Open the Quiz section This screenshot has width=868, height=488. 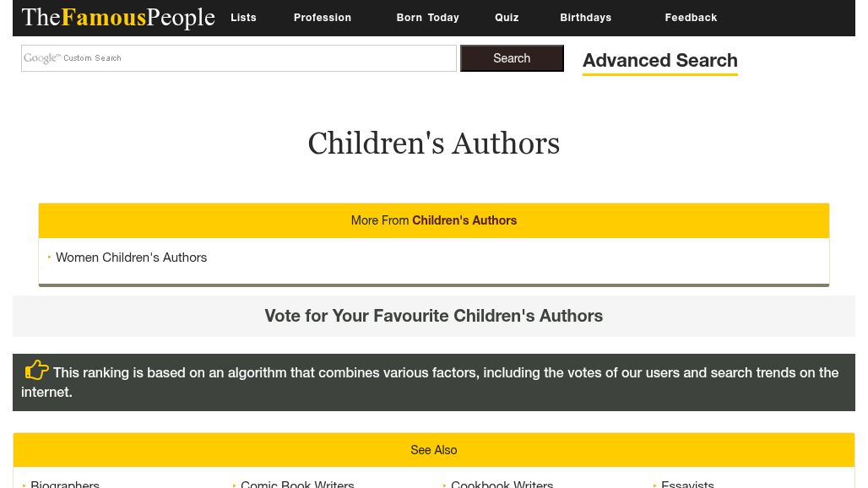coord(507,18)
